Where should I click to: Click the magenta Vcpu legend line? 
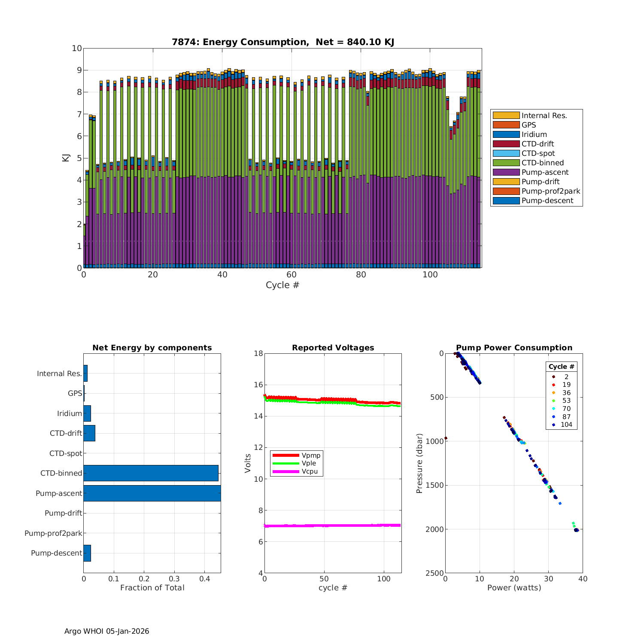point(286,471)
